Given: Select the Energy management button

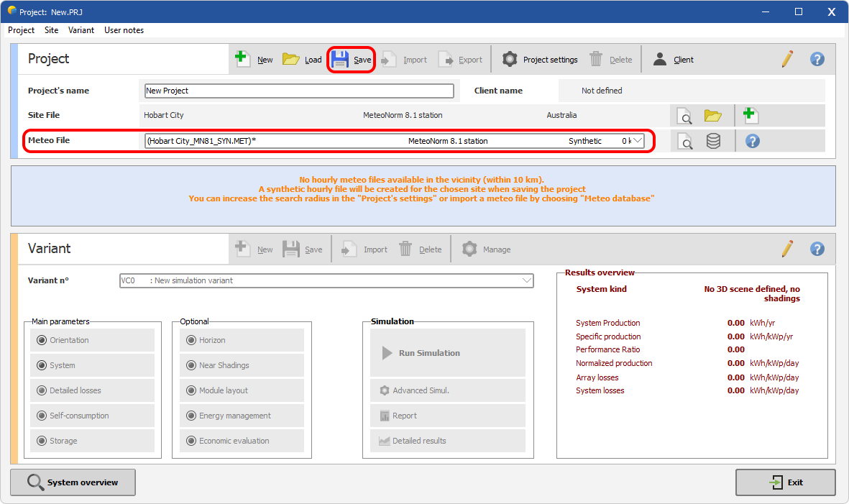Looking at the screenshot, I should 242,416.
